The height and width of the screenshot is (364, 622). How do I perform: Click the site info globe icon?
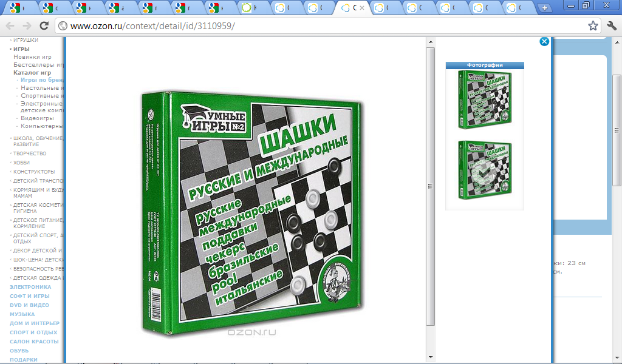[63, 25]
